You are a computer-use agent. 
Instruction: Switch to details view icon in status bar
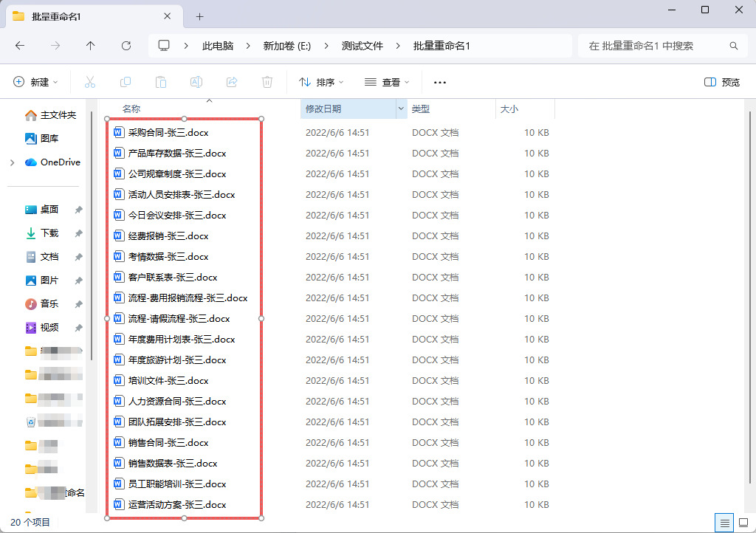pyautogui.click(x=724, y=523)
